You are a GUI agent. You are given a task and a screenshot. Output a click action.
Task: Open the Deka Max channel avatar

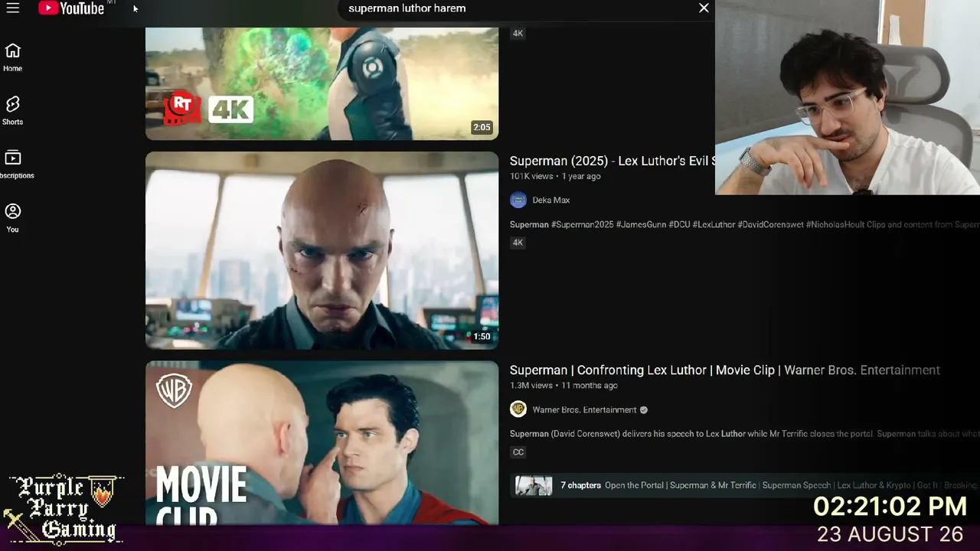[518, 201]
